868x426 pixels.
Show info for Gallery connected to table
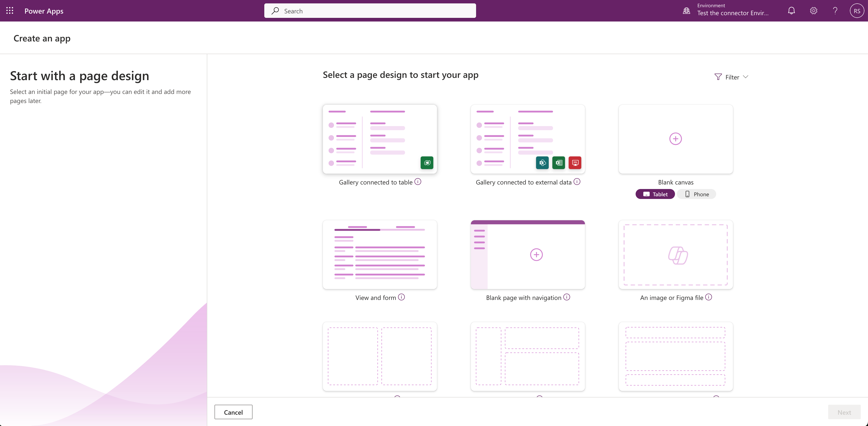point(418,182)
